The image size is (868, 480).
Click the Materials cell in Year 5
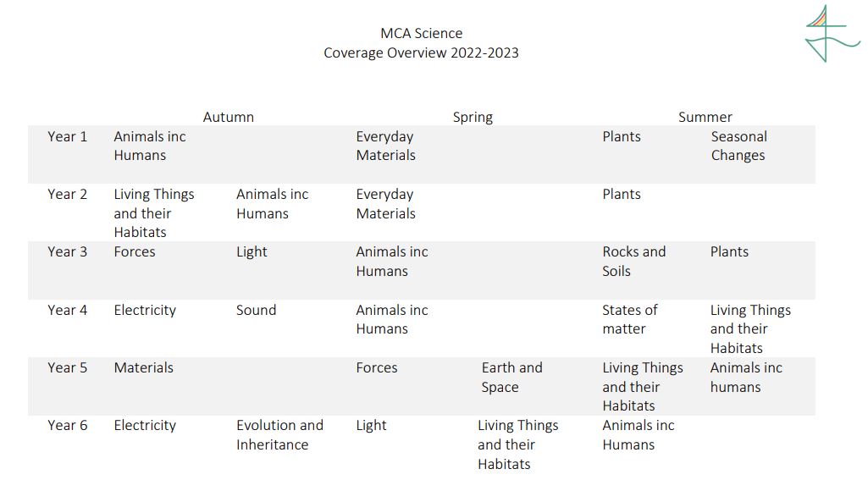click(x=143, y=367)
